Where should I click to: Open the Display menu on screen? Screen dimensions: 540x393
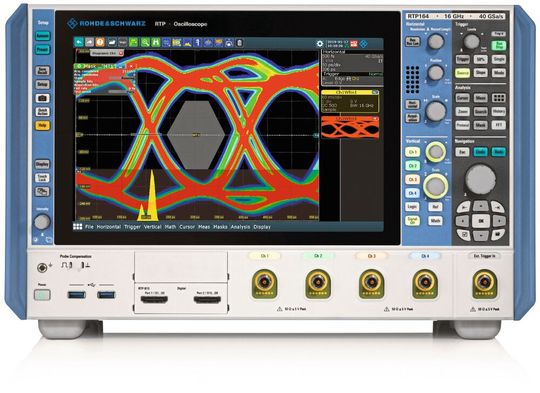coord(262,227)
